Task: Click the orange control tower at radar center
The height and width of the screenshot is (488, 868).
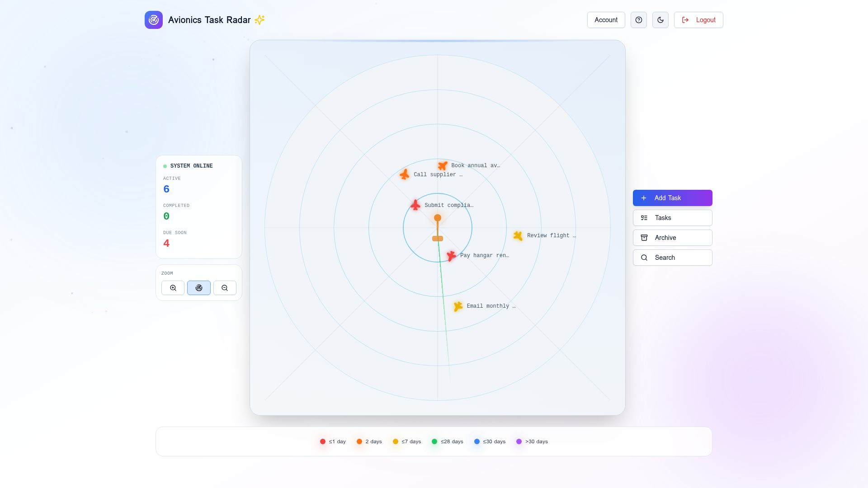Action: coord(438,228)
